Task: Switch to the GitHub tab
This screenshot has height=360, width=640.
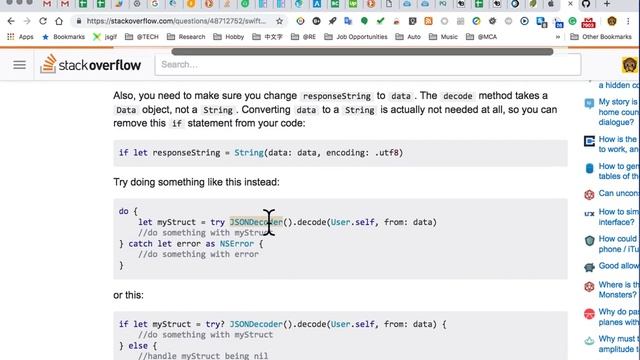Action: click(586, 4)
